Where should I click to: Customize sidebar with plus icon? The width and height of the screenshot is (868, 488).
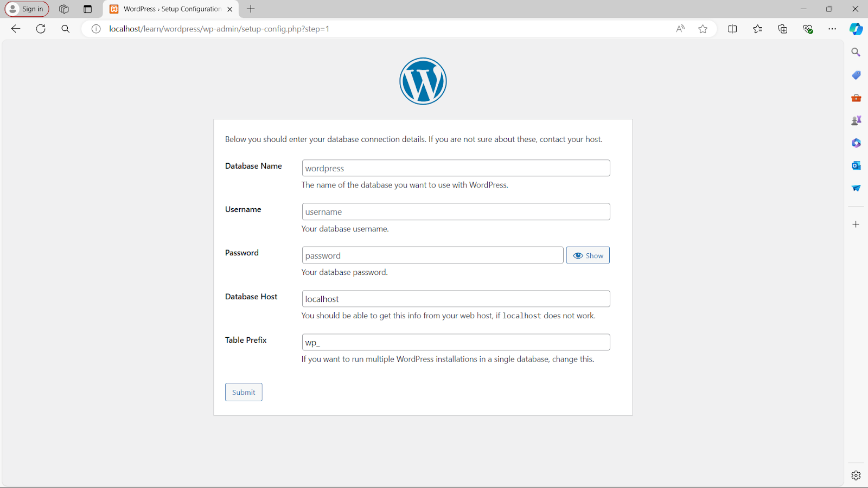856,224
